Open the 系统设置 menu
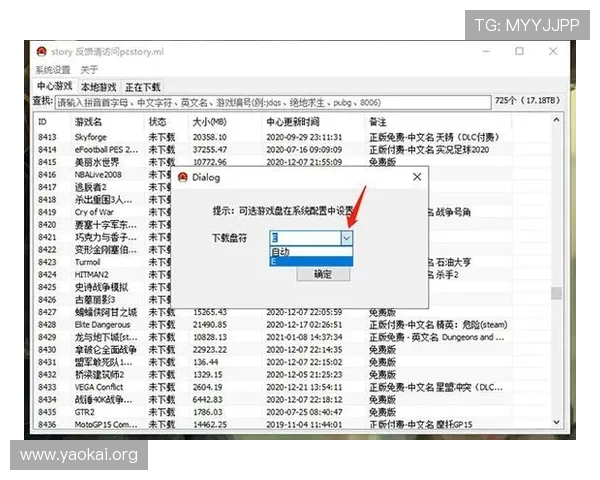 pyautogui.click(x=53, y=70)
